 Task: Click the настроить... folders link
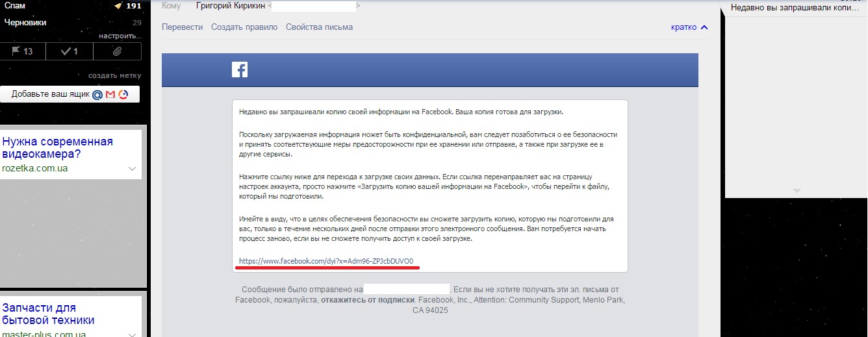pyautogui.click(x=120, y=36)
